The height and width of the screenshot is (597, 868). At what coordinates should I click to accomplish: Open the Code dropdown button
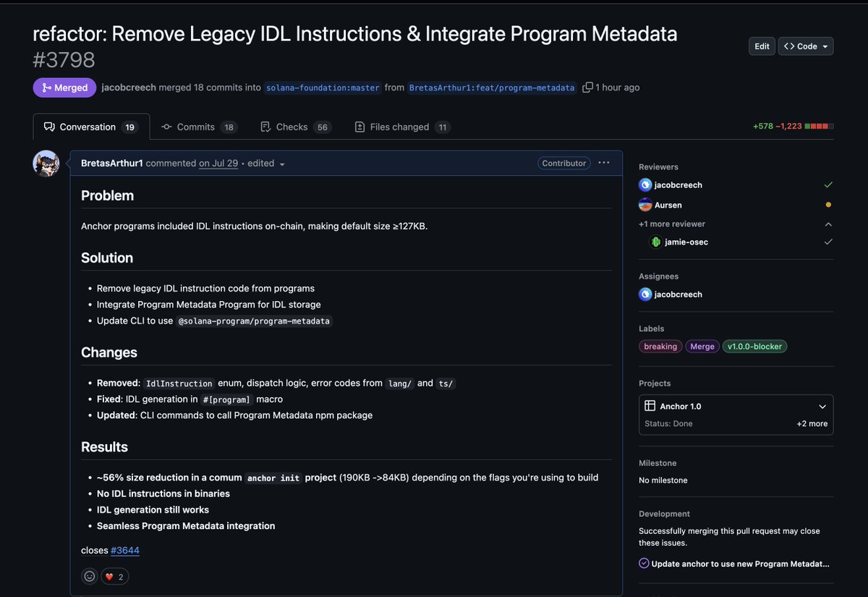(806, 46)
